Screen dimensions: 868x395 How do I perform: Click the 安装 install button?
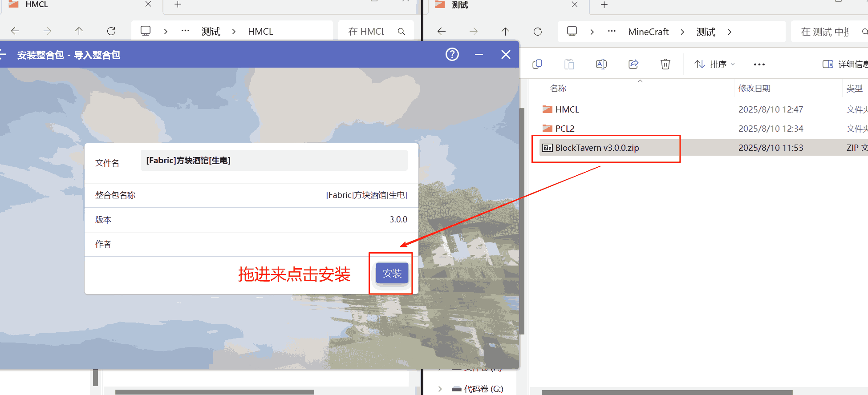tap(392, 273)
